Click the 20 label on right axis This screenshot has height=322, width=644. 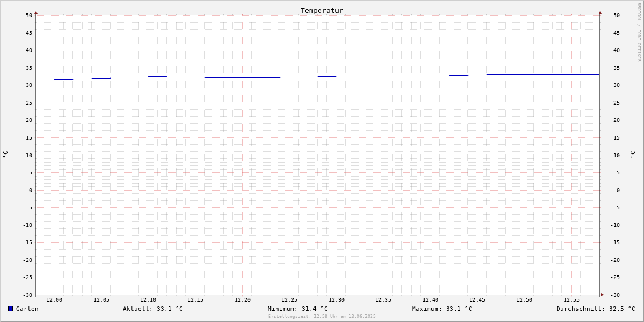(617, 120)
